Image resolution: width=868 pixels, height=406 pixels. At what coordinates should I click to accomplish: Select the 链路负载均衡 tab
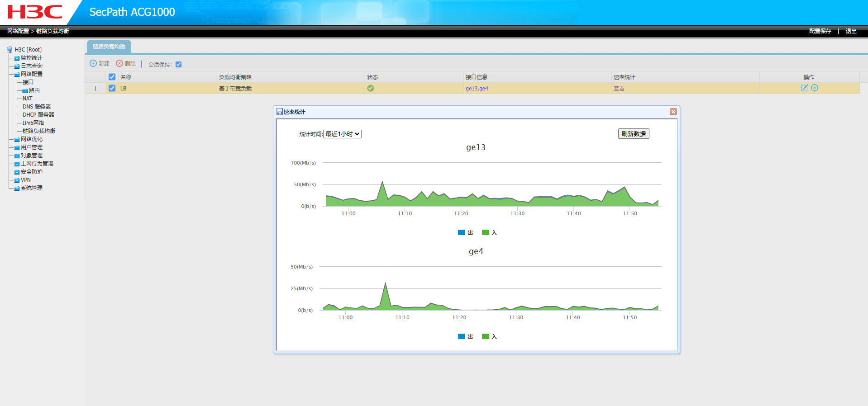coord(109,47)
